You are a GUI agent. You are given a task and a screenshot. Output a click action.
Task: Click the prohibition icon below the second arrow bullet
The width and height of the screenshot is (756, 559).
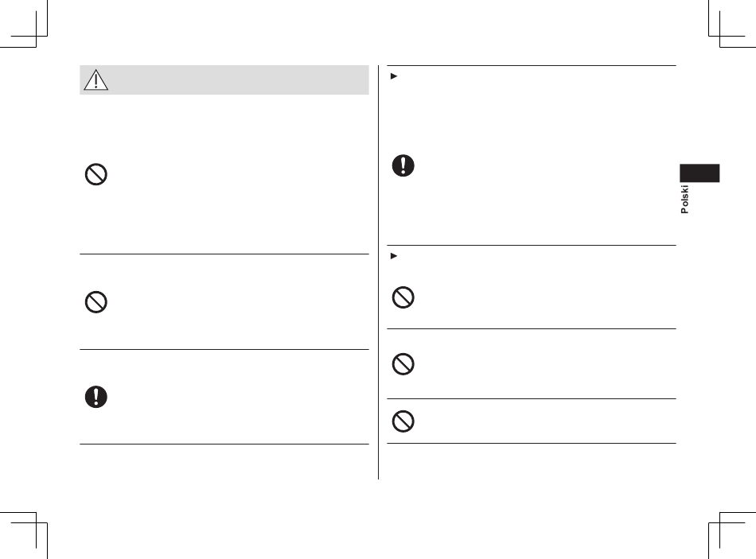pos(403,297)
